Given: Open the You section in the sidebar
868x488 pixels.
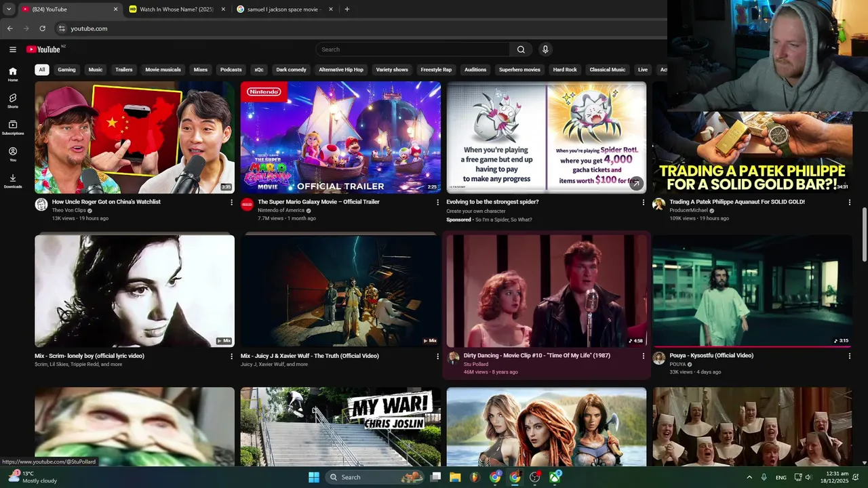Looking at the screenshot, I should click(13, 155).
